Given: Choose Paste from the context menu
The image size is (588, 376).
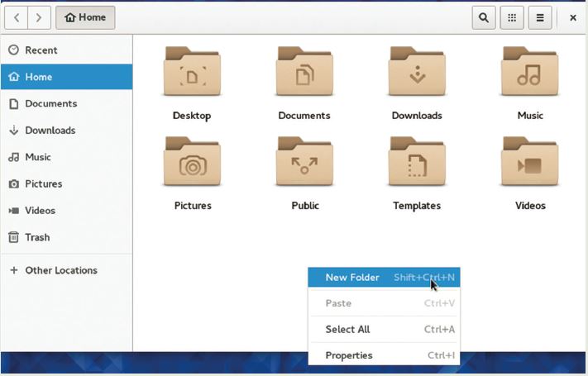Looking at the screenshot, I should [x=384, y=303].
